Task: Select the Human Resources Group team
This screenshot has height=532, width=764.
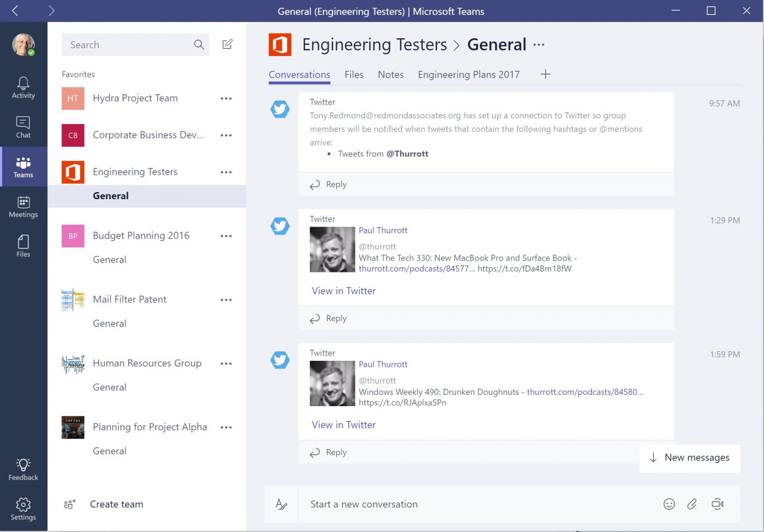Action: (x=147, y=363)
